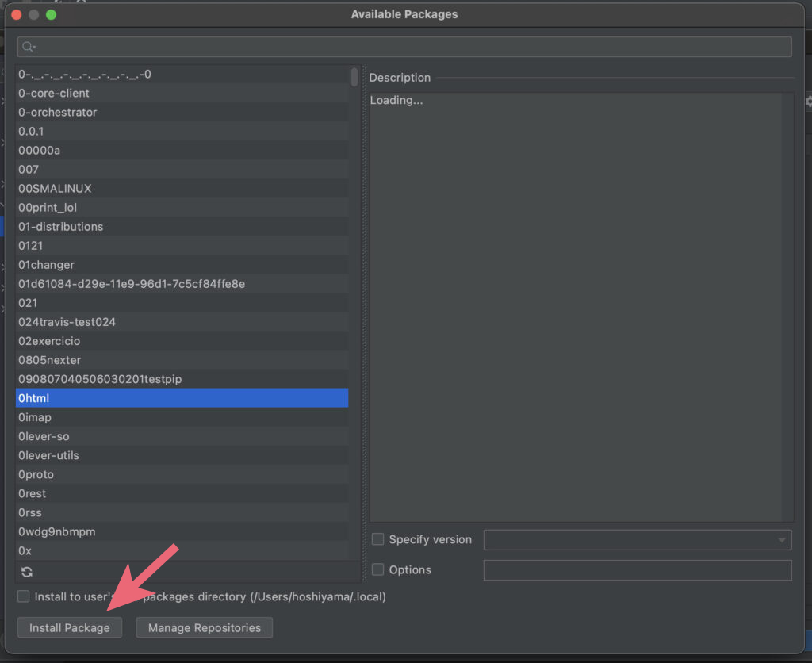
Task: Click the Options text field
Action: coord(638,569)
